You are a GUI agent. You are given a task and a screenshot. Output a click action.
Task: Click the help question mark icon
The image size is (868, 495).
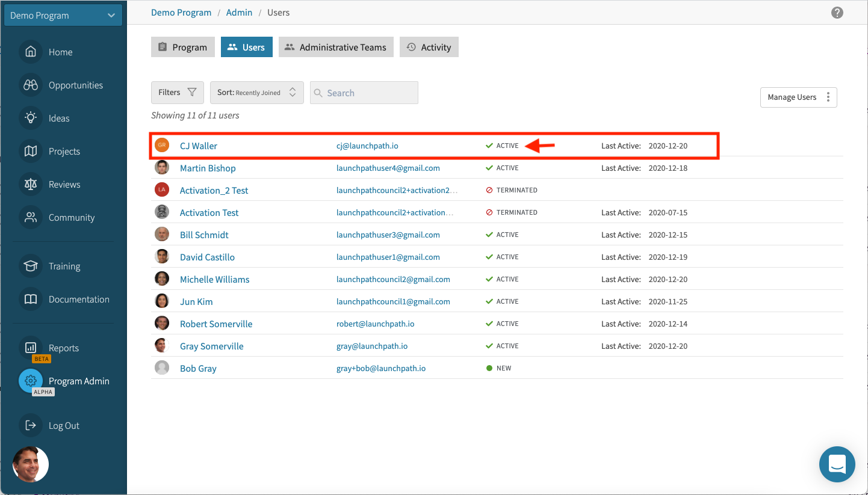pos(837,13)
